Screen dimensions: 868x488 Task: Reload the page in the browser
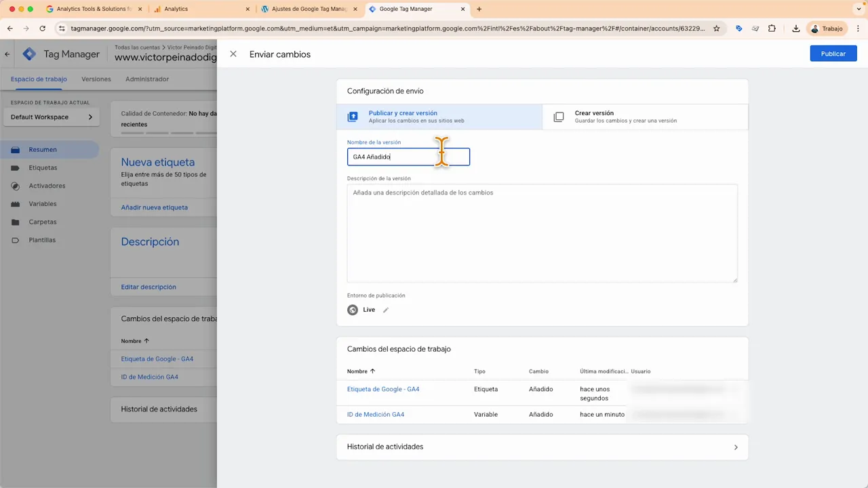coord(42,28)
